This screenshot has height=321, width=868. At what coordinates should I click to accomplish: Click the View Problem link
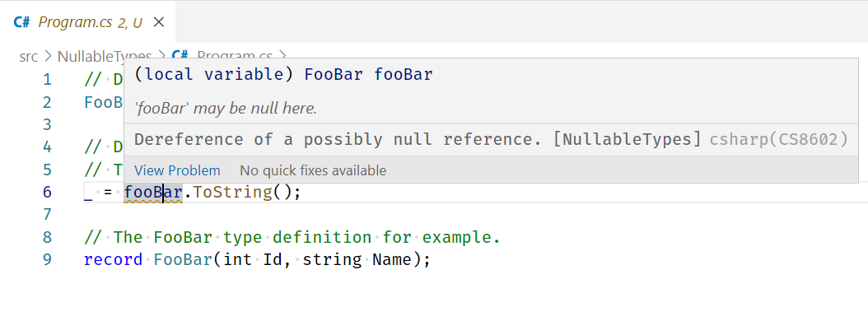[177, 170]
